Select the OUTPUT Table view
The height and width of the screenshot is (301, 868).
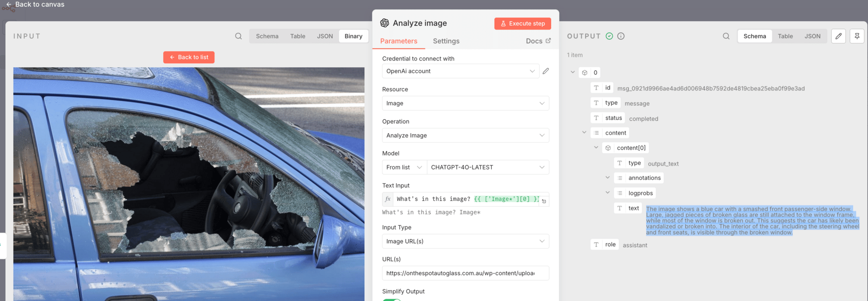coord(785,36)
